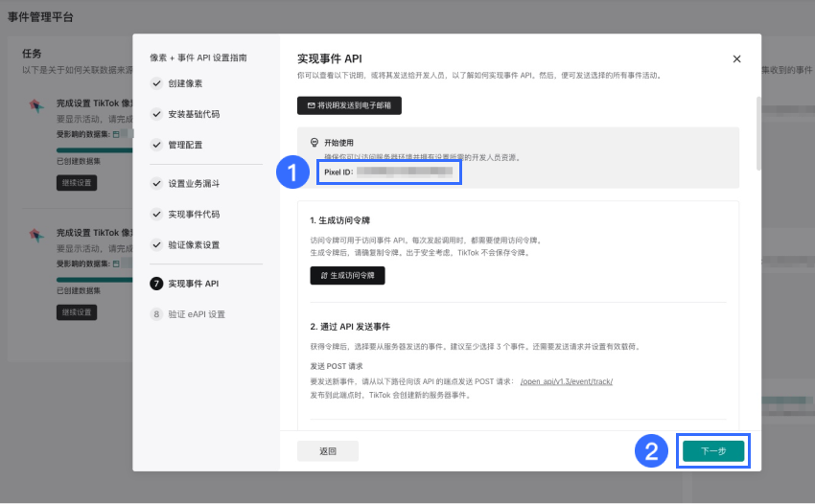The height and width of the screenshot is (504, 815).
Task: Click the 任务 heading in background
Action: pos(32,54)
